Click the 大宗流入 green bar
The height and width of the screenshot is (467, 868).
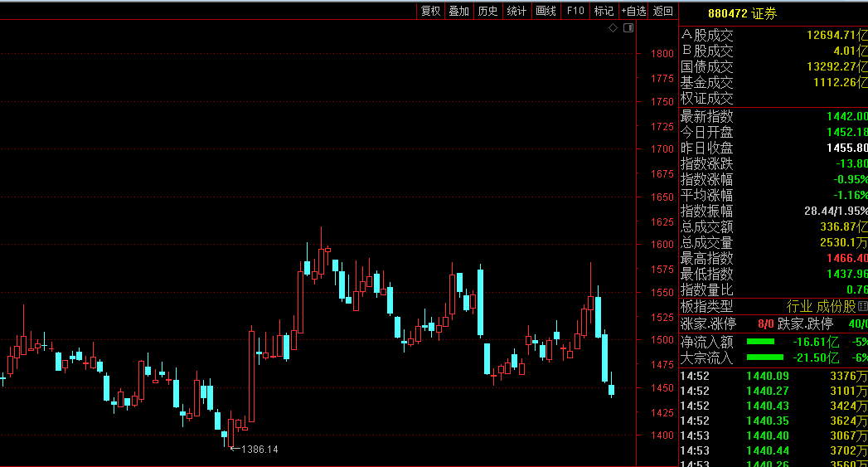tap(765, 358)
